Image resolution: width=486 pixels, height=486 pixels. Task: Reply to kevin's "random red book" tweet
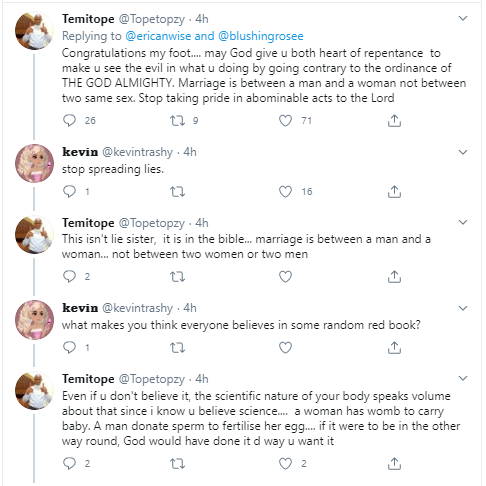69,348
